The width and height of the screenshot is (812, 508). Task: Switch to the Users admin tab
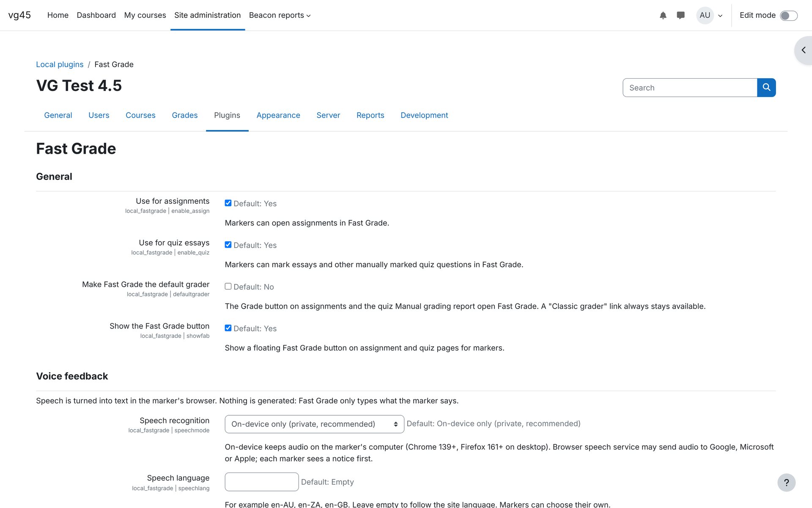(x=99, y=115)
